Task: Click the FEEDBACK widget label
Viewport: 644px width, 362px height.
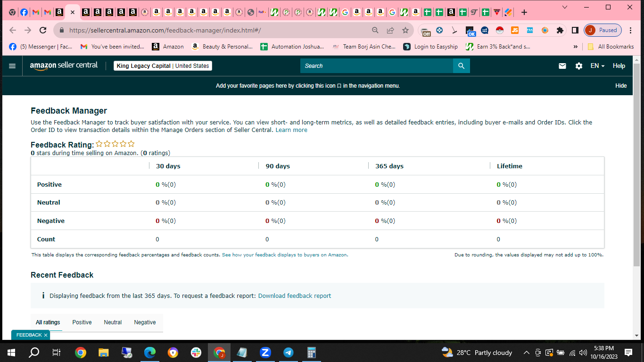Action: click(x=29, y=335)
